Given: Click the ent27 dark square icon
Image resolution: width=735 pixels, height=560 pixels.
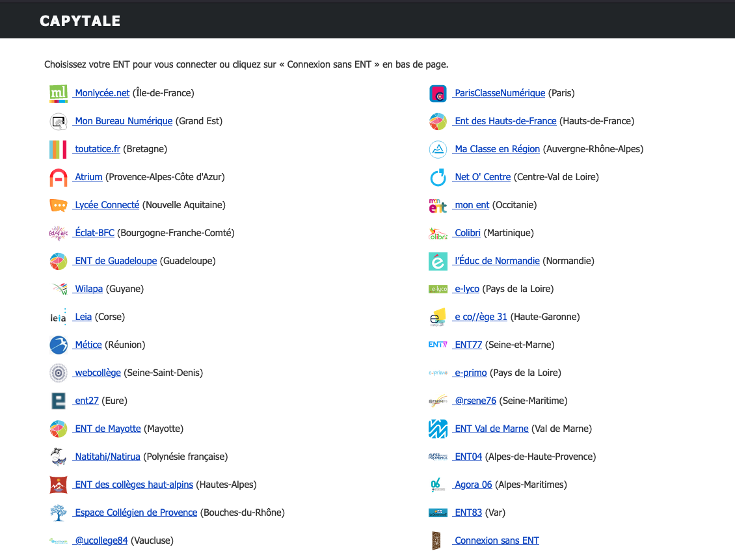Looking at the screenshot, I should pos(59,401).
